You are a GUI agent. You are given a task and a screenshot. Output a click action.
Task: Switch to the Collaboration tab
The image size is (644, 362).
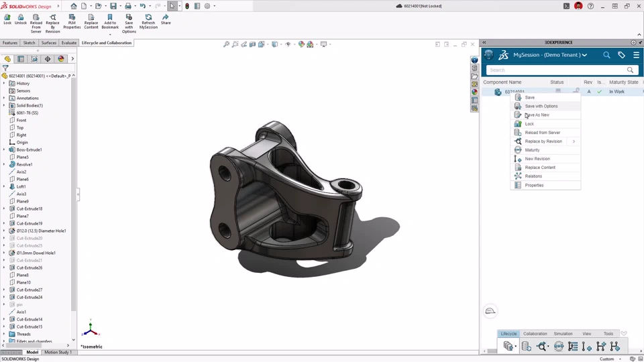click(535, 333)
